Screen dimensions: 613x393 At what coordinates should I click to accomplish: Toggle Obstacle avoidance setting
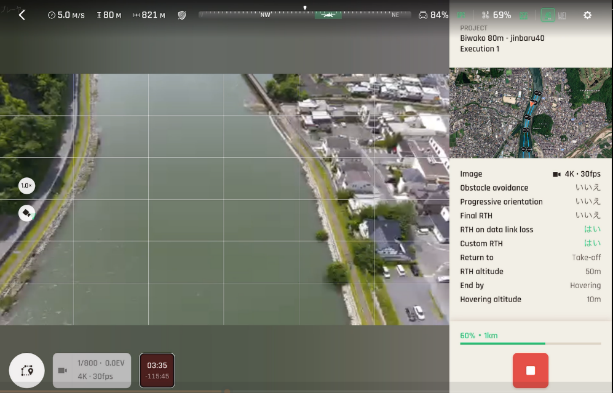(x=531, y=188)
